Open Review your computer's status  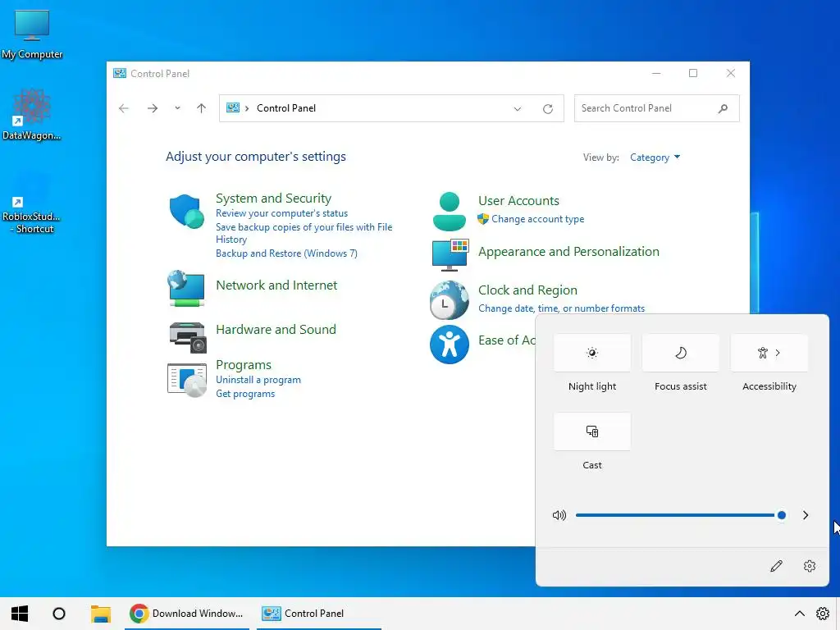[x=282, y=213]
